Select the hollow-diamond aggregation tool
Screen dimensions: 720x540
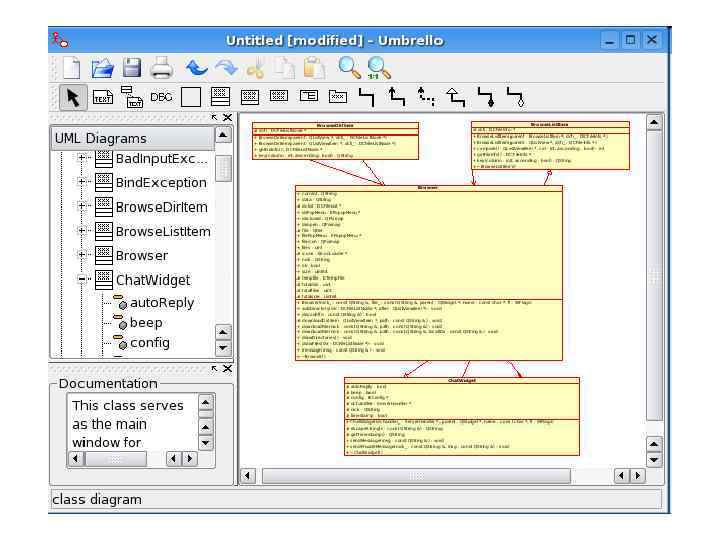click(515, 97)
